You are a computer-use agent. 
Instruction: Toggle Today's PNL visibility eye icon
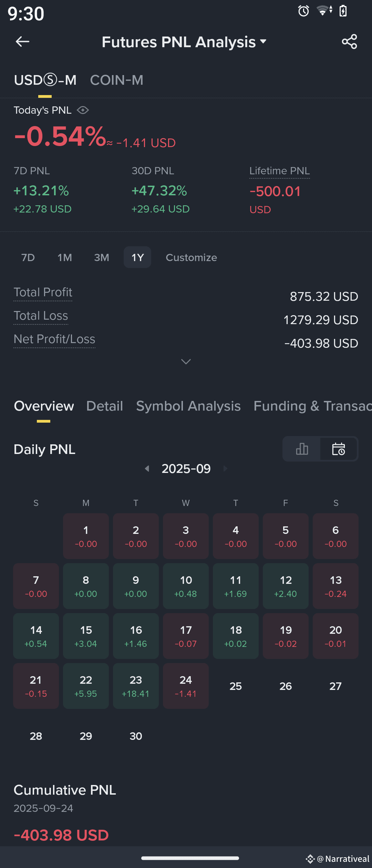(x=83, y=110)
